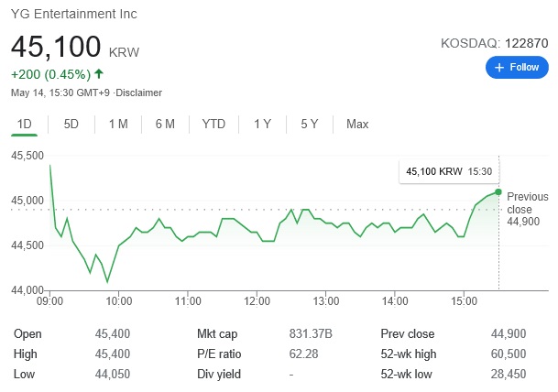Click the KRW currency label beside price

click(x=124, y=52)
